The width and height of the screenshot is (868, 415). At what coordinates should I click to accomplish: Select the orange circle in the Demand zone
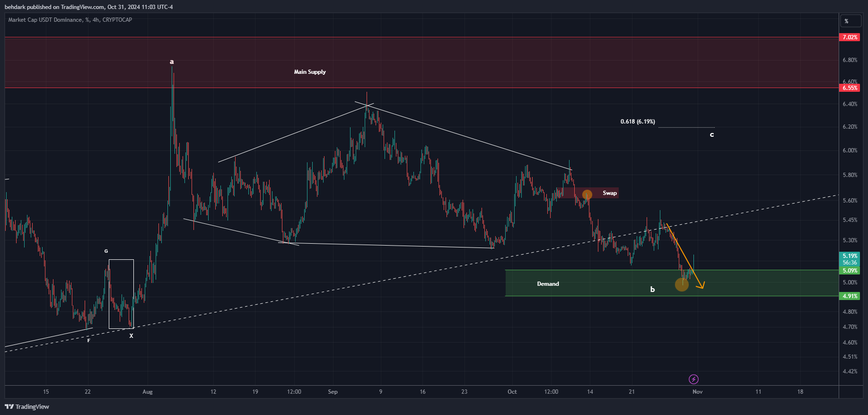[x=682, y=284]
